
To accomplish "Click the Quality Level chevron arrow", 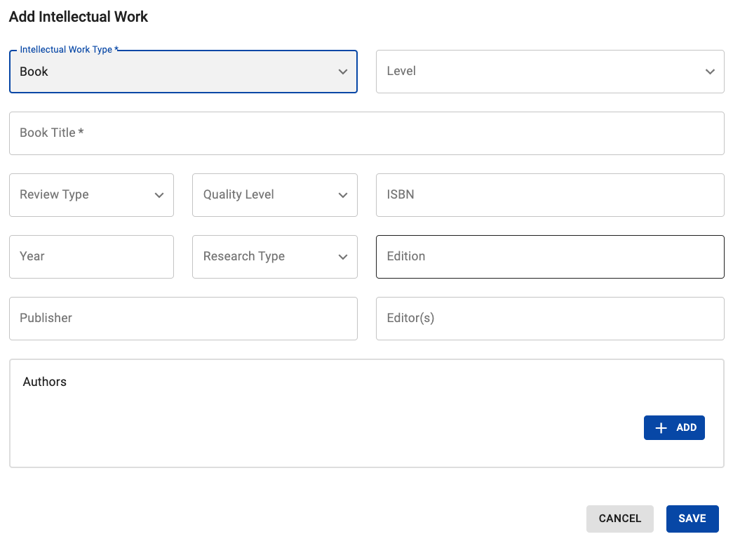I will [343, 195].
